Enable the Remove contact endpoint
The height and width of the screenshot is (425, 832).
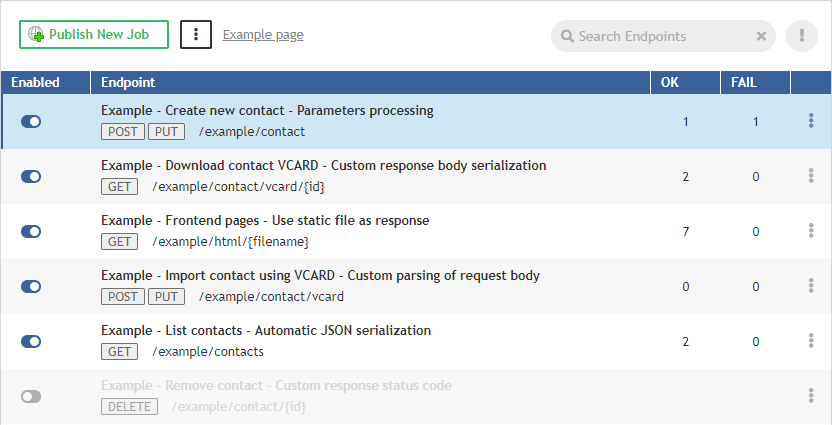(31, 396)
